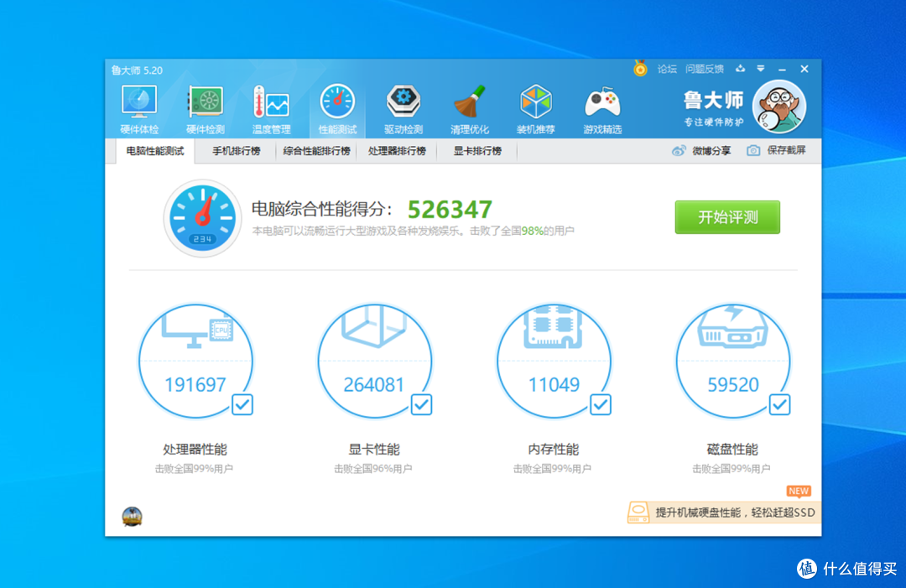The width and height of the screenshot is (906, 588).
Task: Click the orange NEW badge
Action: 799,491
